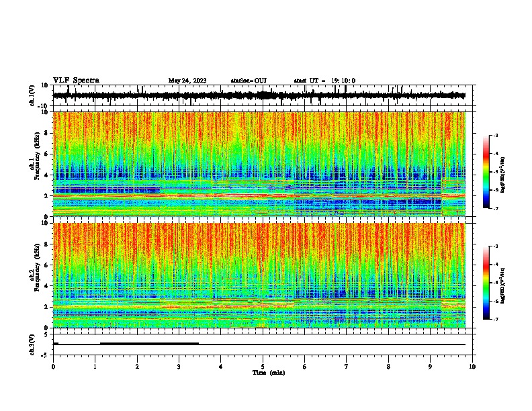
Task: Click time axis tick label "8"
Action: [388, 367]
